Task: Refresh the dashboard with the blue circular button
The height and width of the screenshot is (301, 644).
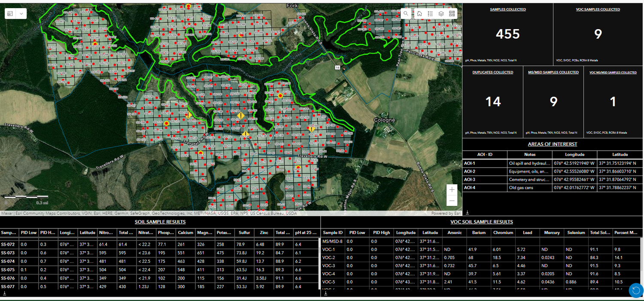Action: click(636, 290)
